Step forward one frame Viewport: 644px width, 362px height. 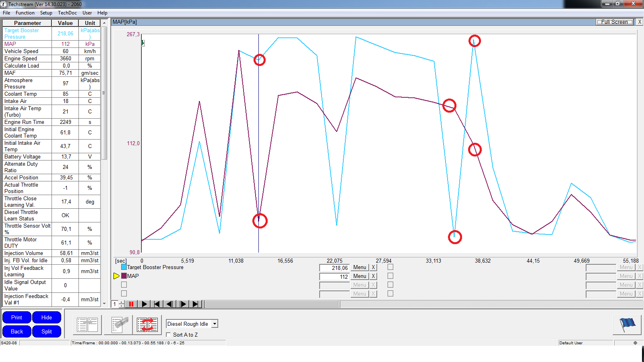[183, 304]
